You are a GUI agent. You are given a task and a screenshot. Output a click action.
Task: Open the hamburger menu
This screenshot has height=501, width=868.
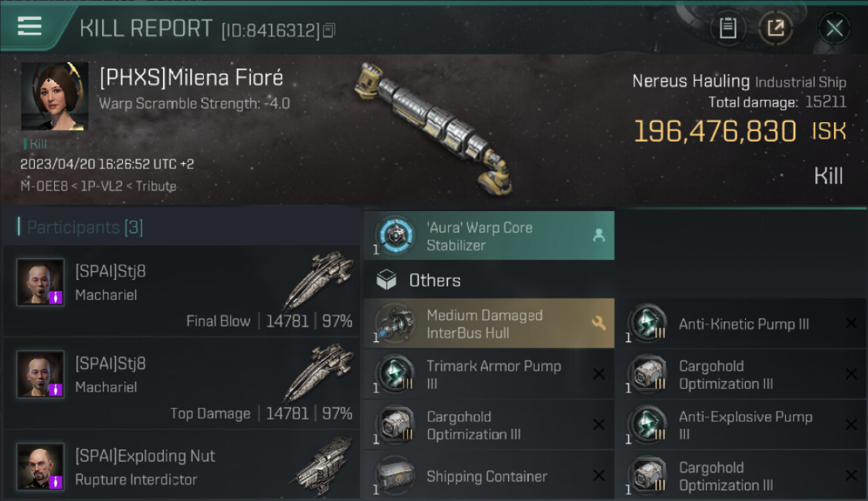[x=30, y=27]
